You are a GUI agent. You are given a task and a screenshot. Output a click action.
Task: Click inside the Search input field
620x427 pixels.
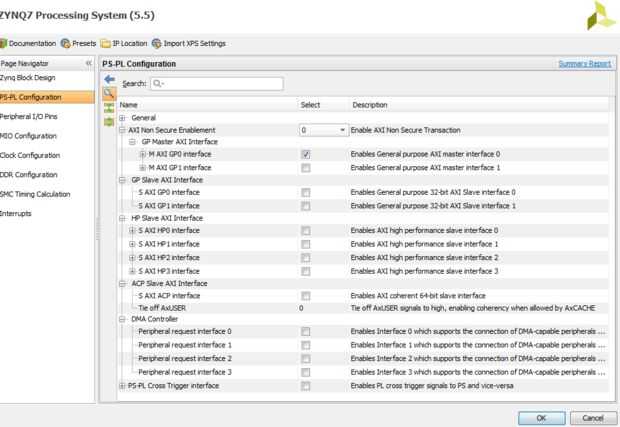tap(217, 83)
